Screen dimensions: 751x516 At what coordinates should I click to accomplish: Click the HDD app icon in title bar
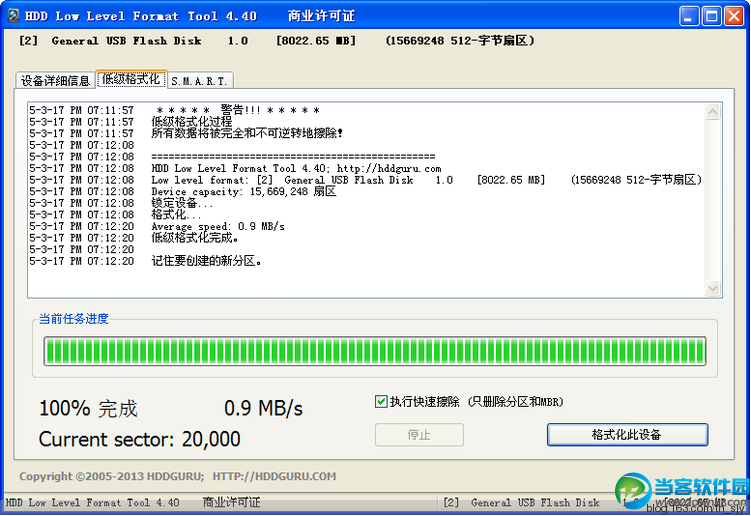click(x=13, y=16)
